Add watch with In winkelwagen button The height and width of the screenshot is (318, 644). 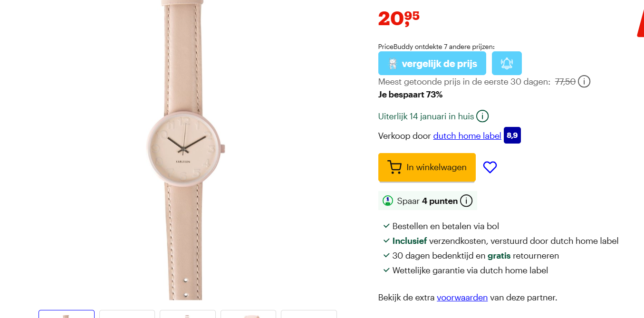click(427, 167)
